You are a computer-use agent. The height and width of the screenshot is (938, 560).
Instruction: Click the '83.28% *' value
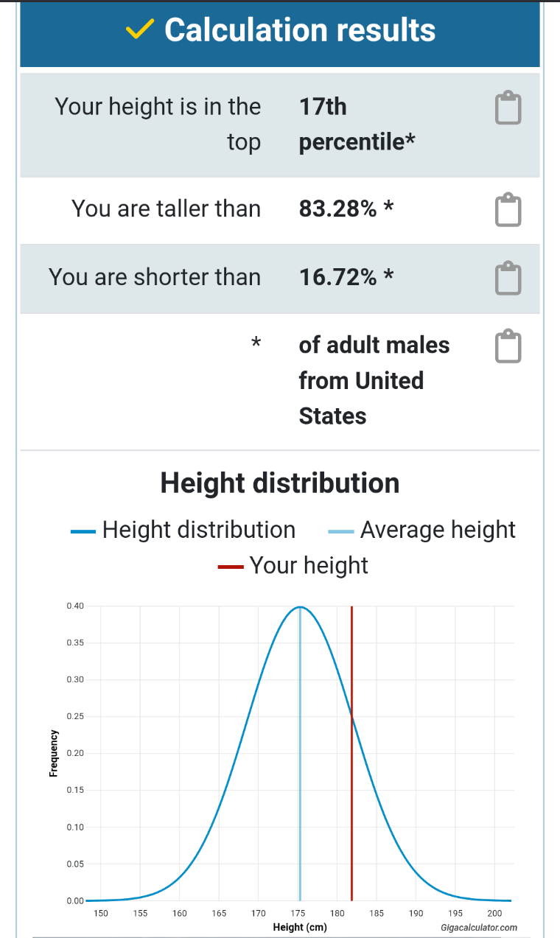tap(346, 209)
